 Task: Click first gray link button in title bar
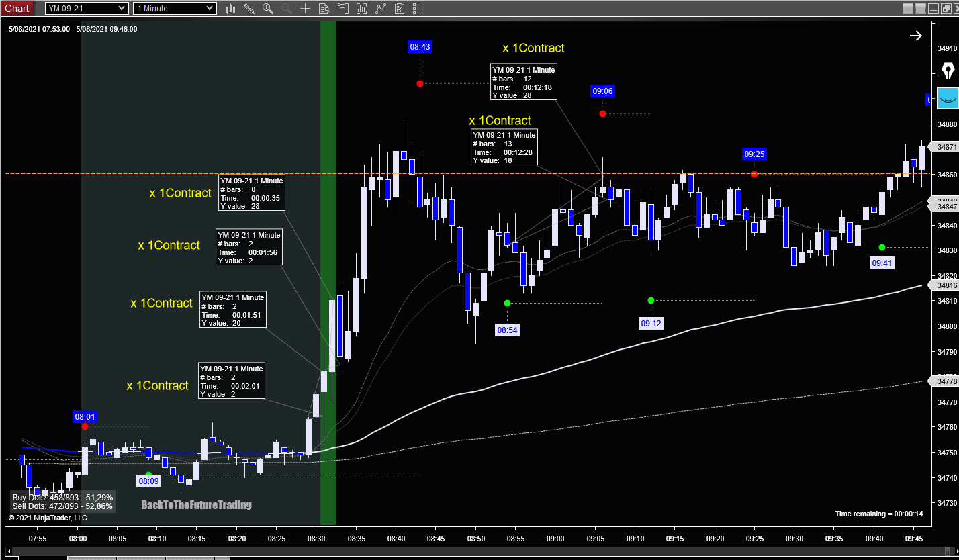pyautogui.click(x=908, y=9)
